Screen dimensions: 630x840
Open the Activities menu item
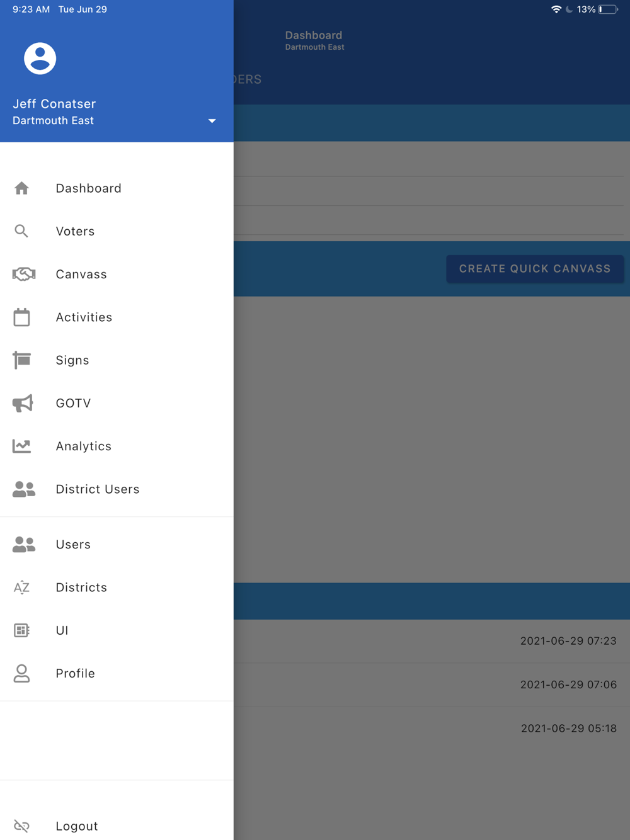(84, 317)
